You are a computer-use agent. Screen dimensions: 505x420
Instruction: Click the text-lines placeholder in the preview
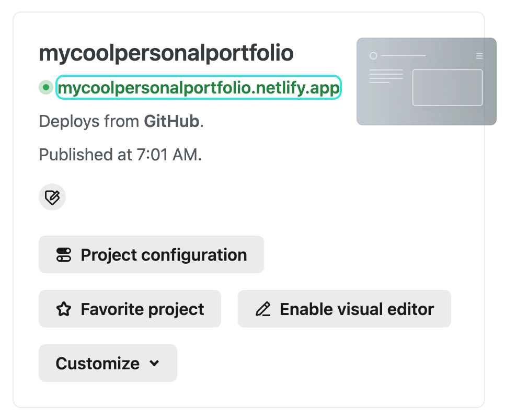[x=386, y=76]
